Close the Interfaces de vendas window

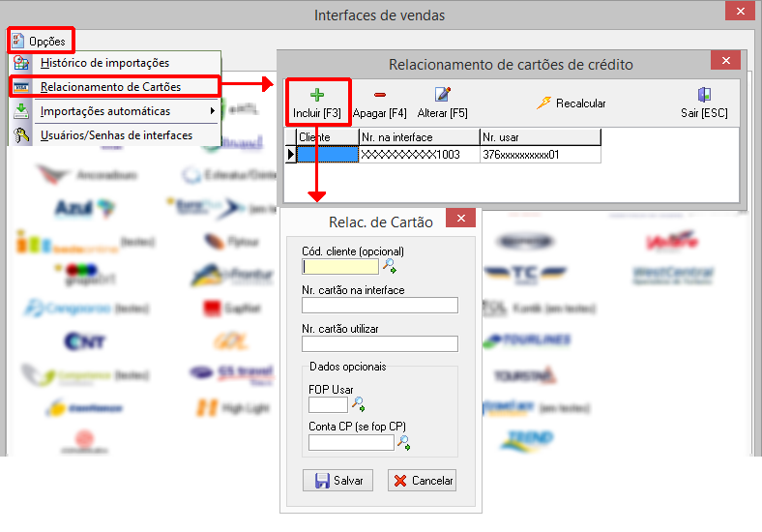(740, 11)
